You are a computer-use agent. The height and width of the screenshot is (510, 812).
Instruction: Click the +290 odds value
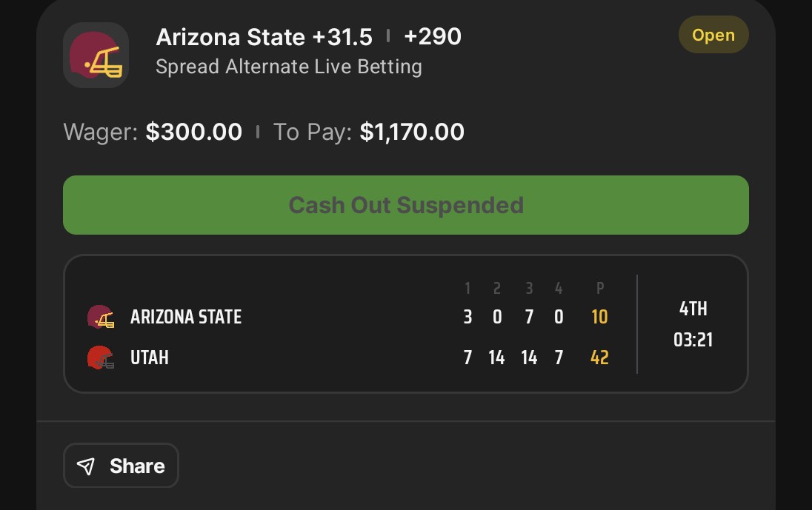(433, 36)
